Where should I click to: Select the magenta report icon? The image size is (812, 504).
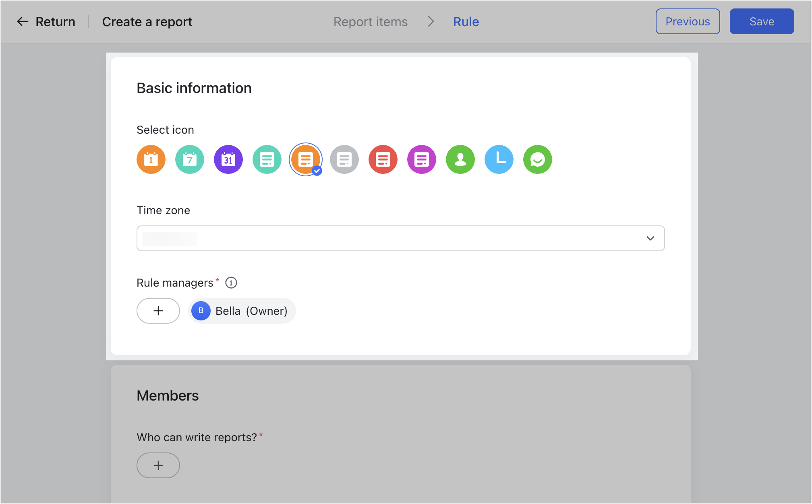point(421,159)
